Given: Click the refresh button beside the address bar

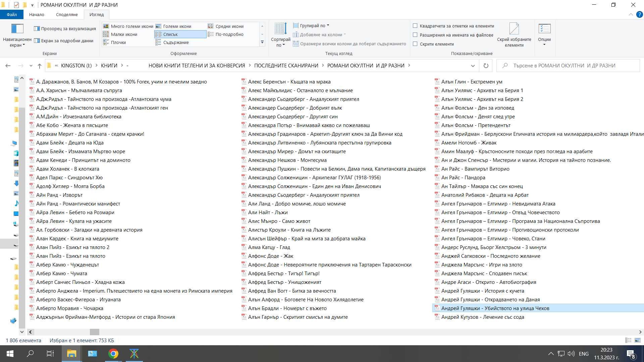Looking at the screenshot, I should tap(486, 66).
